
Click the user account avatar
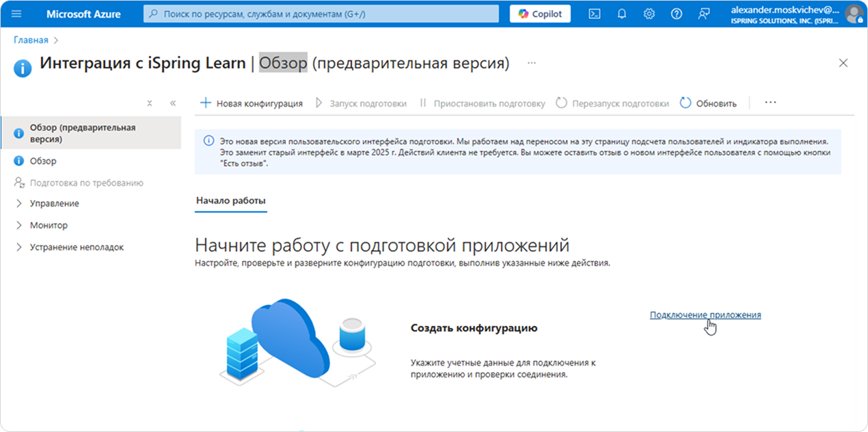coord(854,14)
